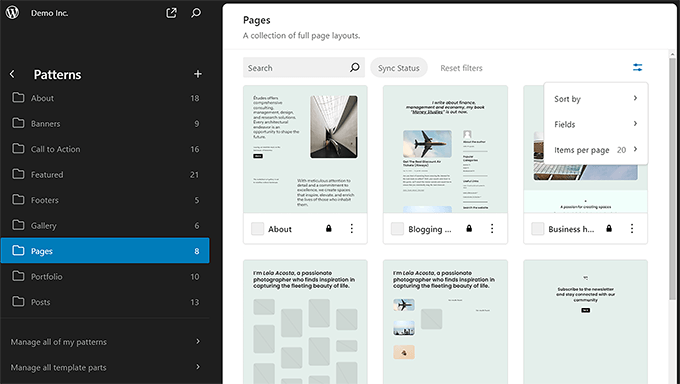The height and width of the screenshot is (384, 680).
Task: Open the command palette search icon
Action: 196,13
